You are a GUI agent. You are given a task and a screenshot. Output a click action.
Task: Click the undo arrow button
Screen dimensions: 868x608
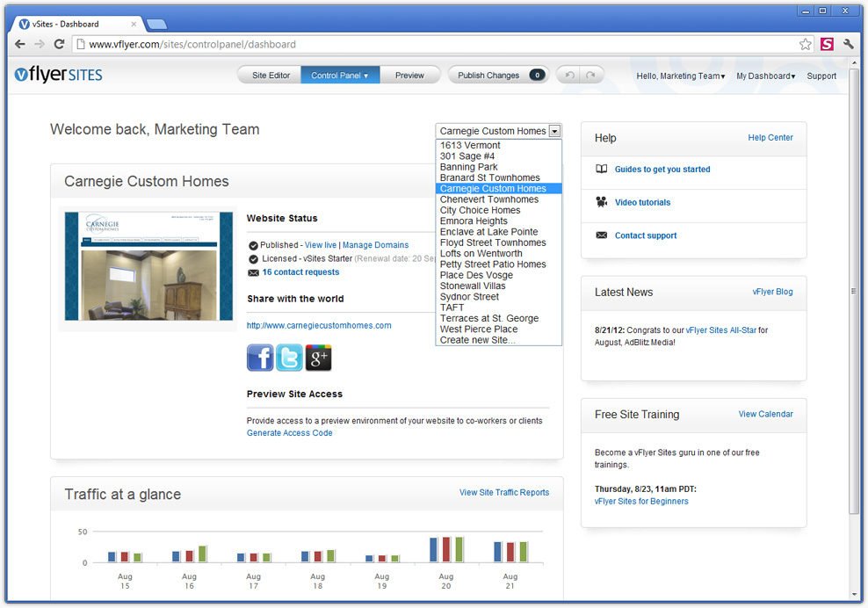point(569,75)
